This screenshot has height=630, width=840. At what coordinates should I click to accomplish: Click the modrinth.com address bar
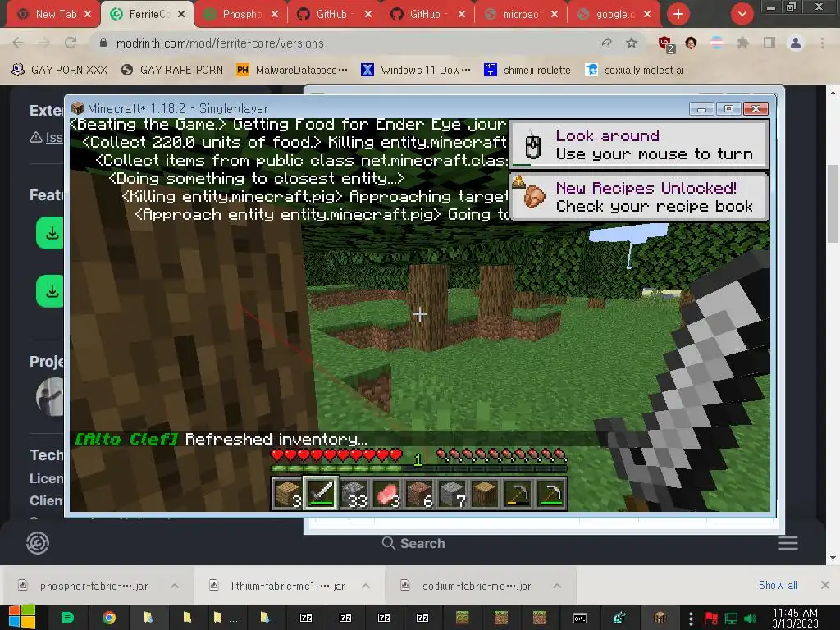pos(343,43)
